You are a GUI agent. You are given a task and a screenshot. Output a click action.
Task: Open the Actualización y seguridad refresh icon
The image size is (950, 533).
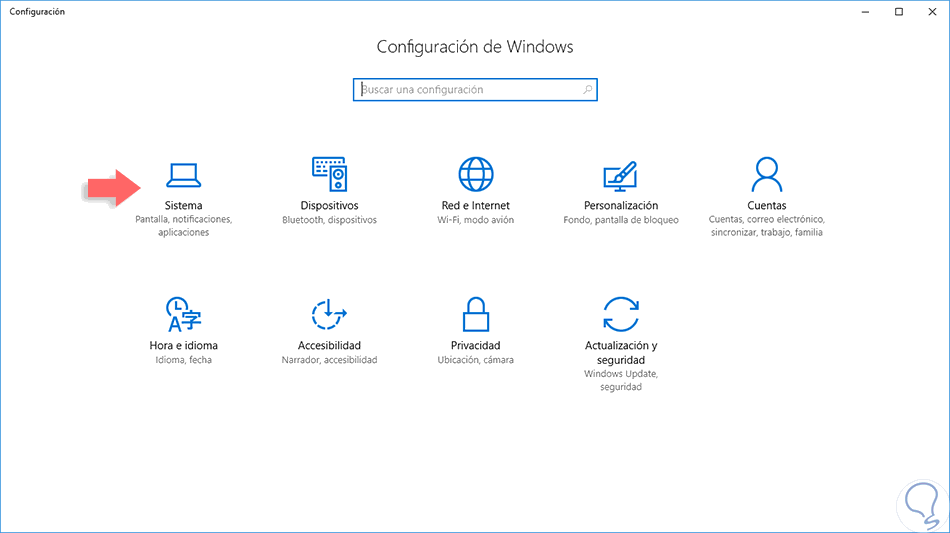pos(620,314)
